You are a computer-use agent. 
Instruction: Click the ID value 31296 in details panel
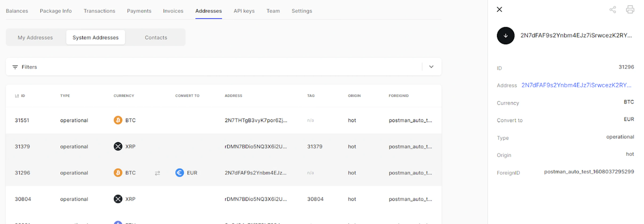click(x=626, y=67)
